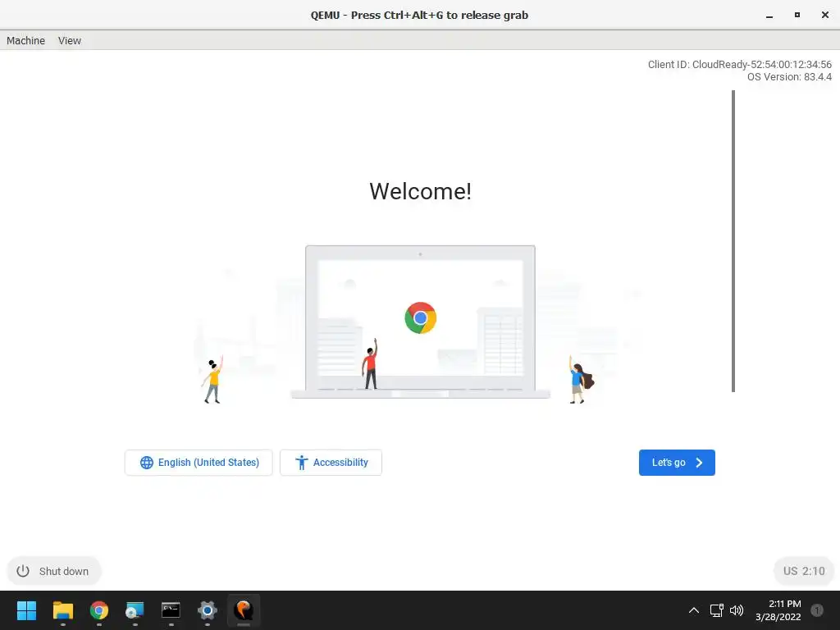Minimize the QEMU window

click(769, 15)
